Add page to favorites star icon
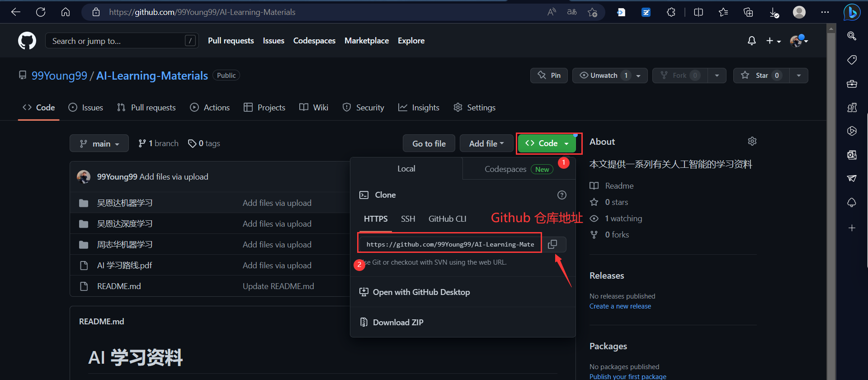Image resolution: width=868 pixels, height=380 pixels. 592,12
